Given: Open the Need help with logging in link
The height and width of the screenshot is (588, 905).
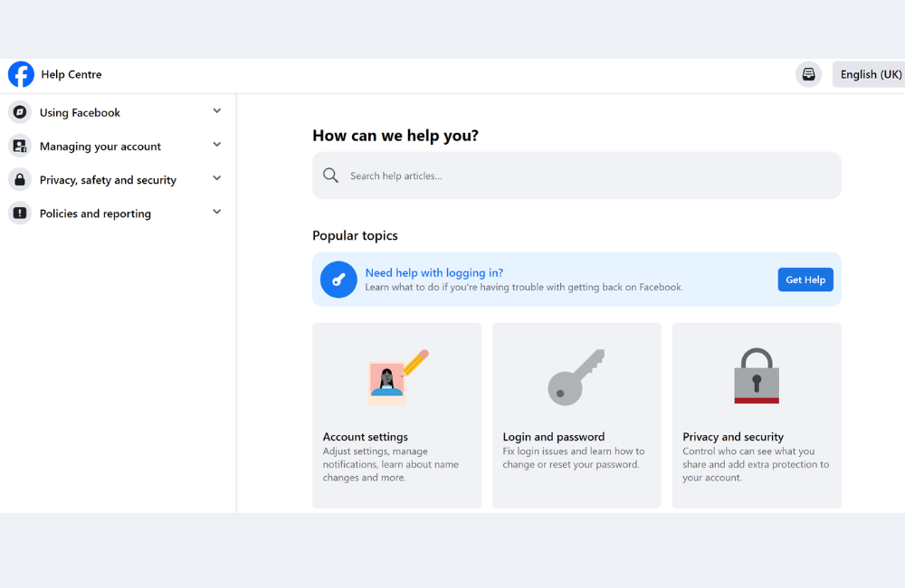Looking at the screenshot, I should tap(433, 272).
